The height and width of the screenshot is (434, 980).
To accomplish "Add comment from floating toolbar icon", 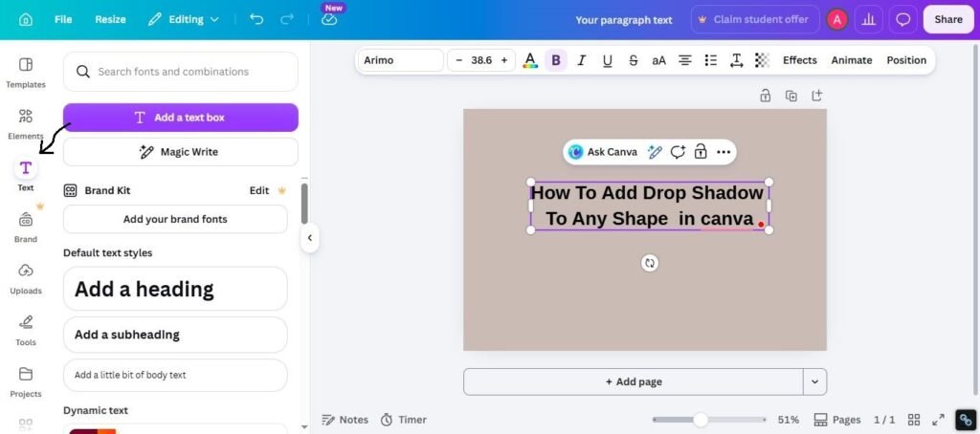I will tap(678, 152).
